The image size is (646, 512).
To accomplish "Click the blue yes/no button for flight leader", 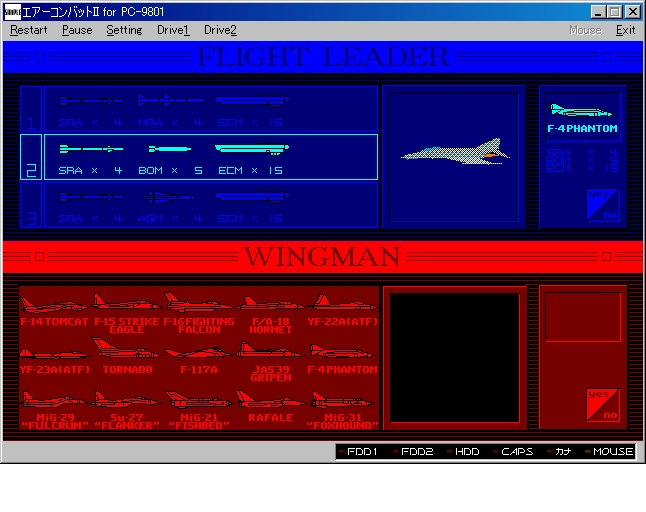I will 603,204.
